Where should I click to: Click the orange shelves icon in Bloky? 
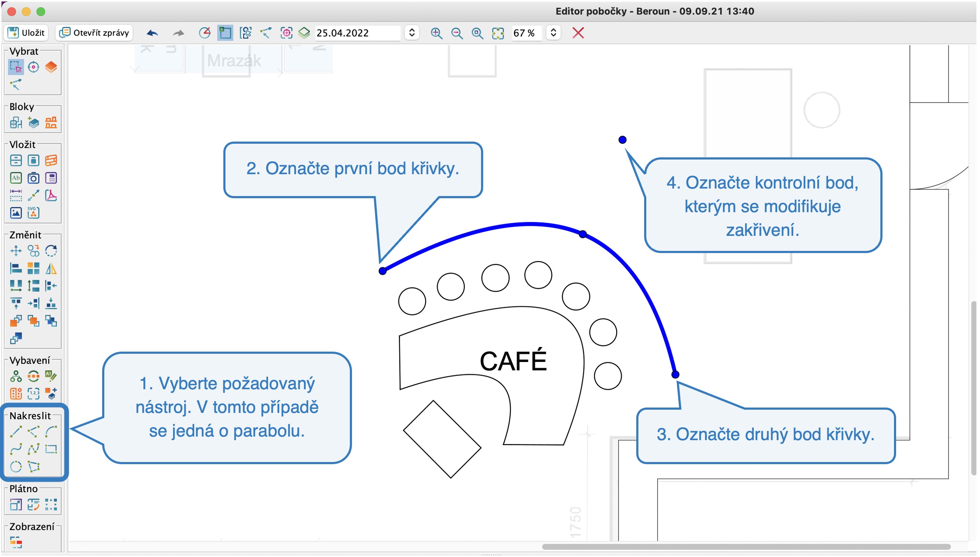pyautogui.click(x=51, y=123)
